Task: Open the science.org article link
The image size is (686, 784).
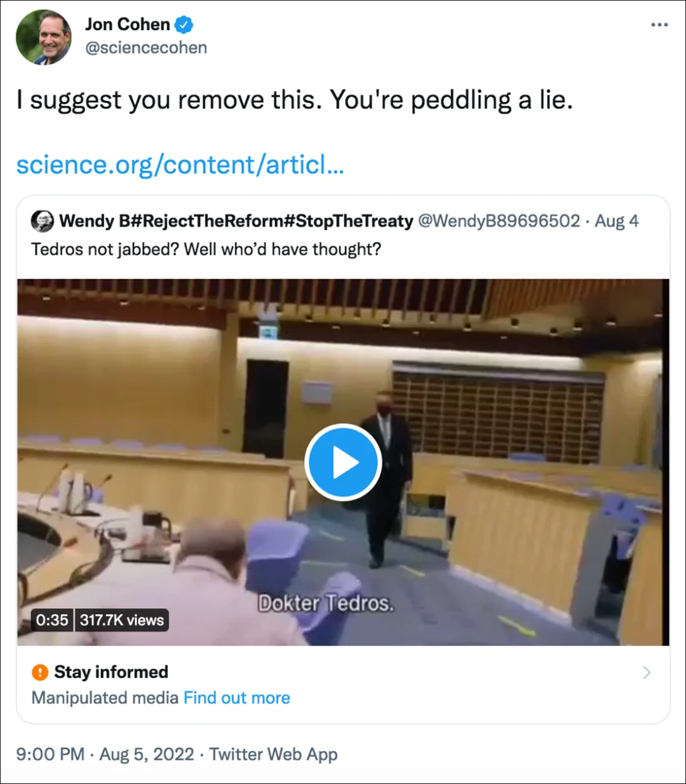Action: [x=180, y=165]
